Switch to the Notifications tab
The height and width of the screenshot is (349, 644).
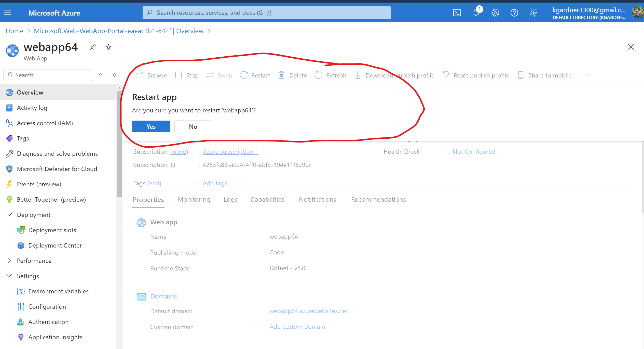click(318, 199)
